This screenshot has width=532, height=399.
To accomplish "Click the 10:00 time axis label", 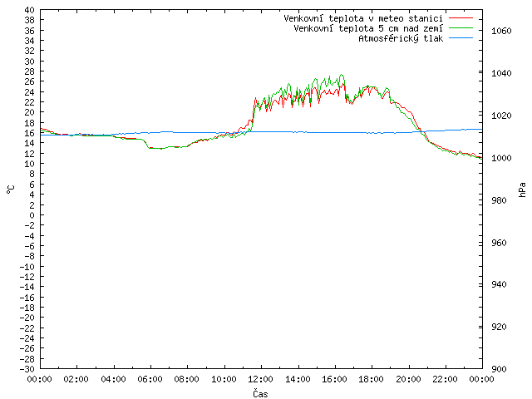I will pos(224,379).
